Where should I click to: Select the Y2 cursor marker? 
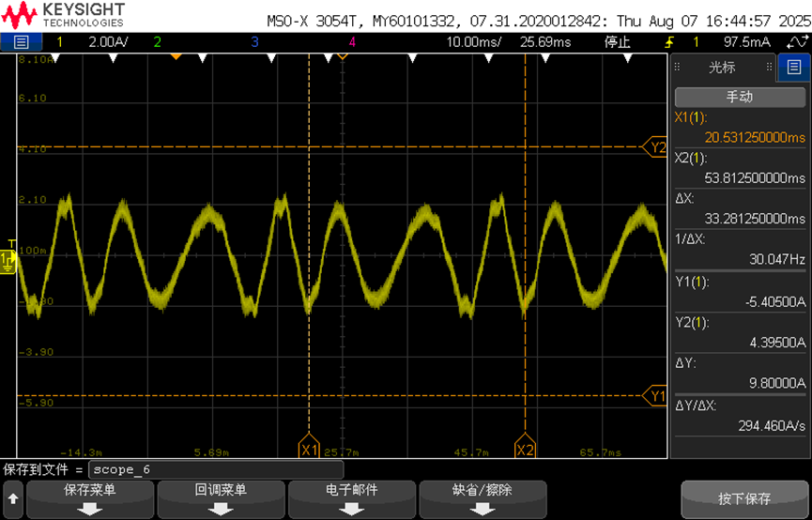pyautogui.click(x=655, y=147)
